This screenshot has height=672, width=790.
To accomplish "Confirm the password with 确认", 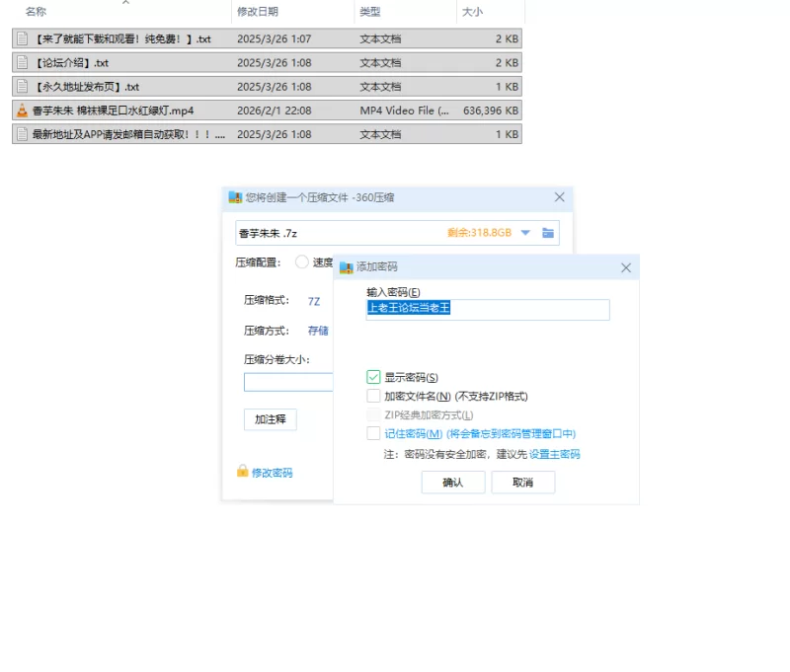I will 453,483.
